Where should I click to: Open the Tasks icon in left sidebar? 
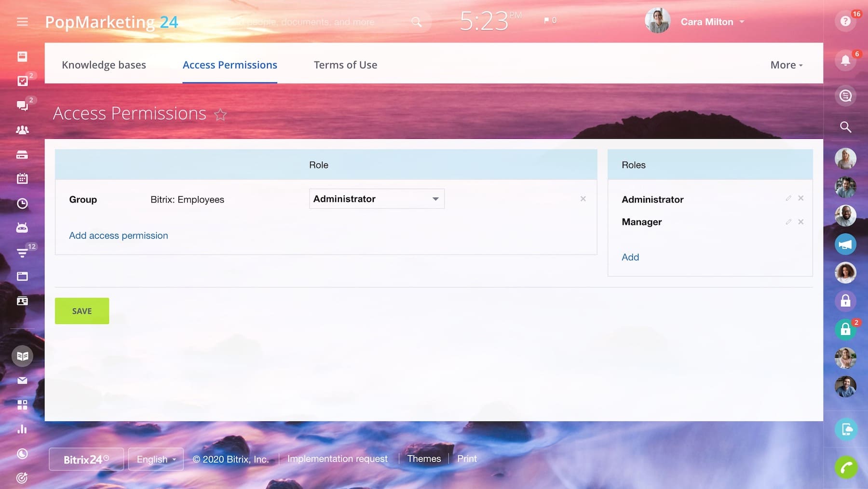coord(22,81)
